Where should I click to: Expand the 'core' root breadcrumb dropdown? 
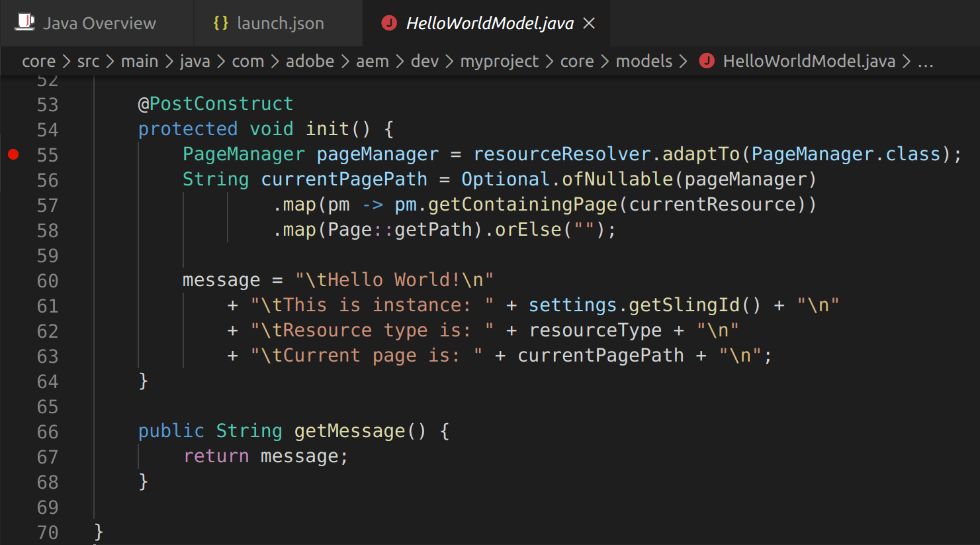(38, 62)
